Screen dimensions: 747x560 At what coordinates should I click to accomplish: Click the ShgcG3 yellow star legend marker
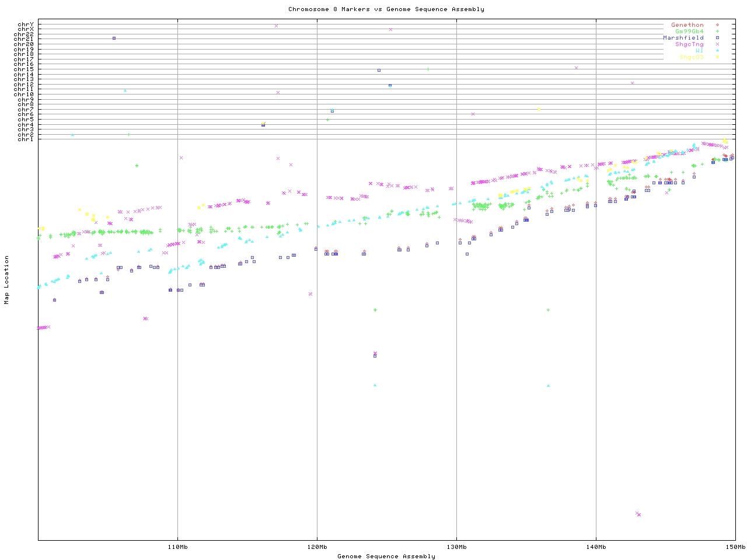click(717, 57)
